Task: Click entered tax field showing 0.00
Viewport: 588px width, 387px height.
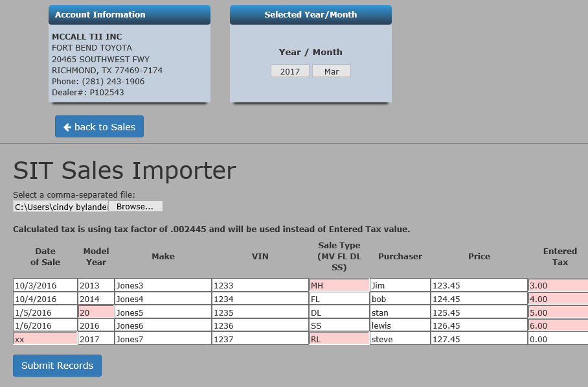Action: (558, 339)
